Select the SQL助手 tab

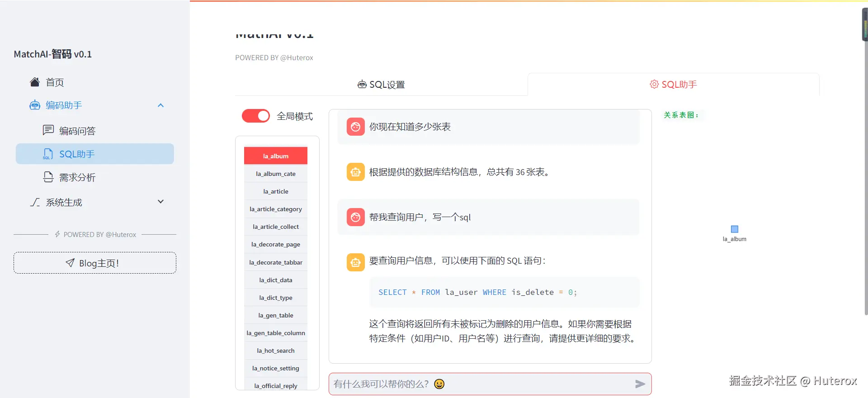[673, 85]
